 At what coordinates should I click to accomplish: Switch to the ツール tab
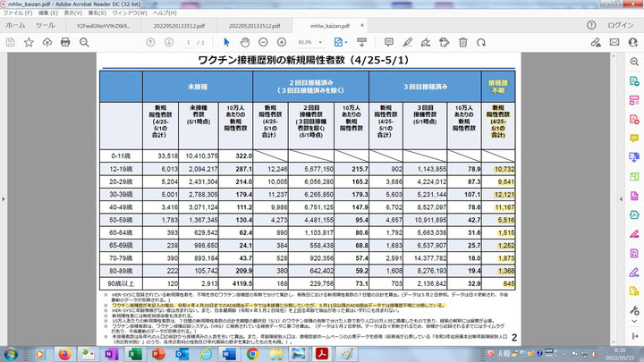(45, 26)
